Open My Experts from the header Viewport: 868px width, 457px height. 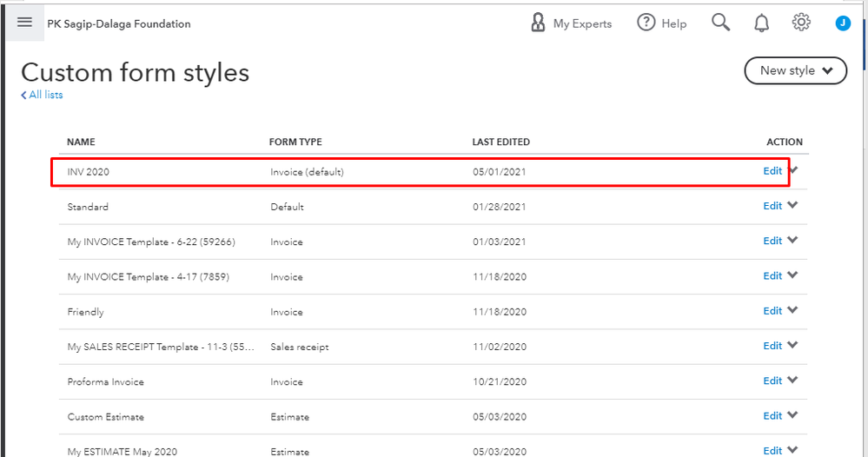(571, 23)
